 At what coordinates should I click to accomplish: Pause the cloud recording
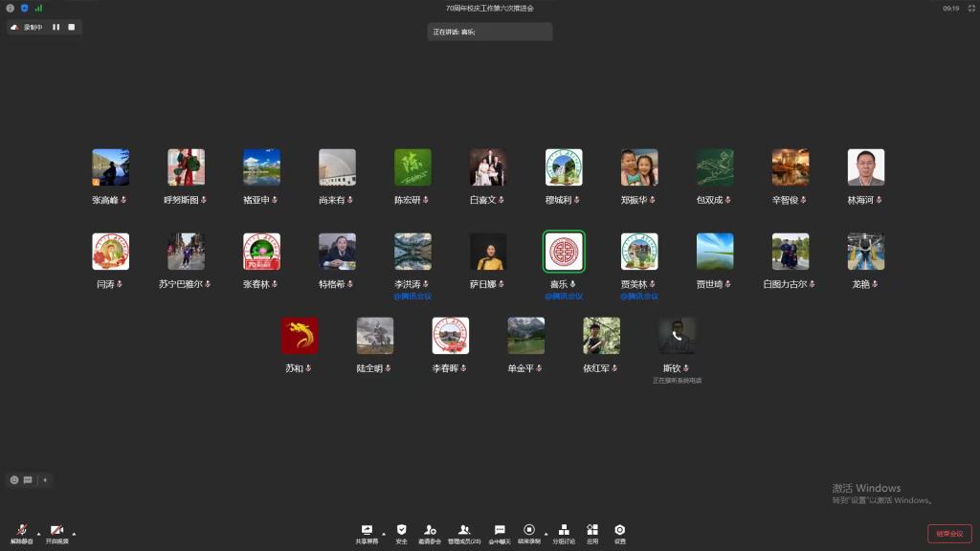(x=56, y=27)
